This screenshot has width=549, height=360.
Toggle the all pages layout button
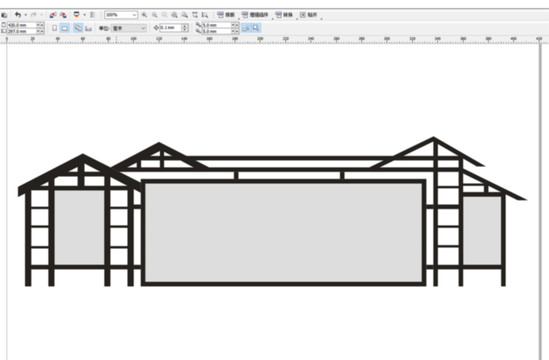(x=78, y=28)
